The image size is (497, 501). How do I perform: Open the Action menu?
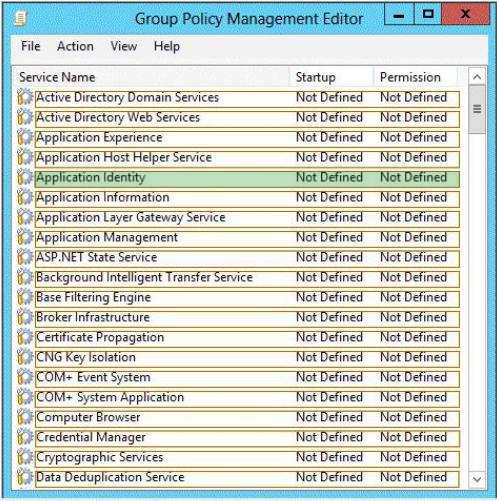click(x=75, y=46)
